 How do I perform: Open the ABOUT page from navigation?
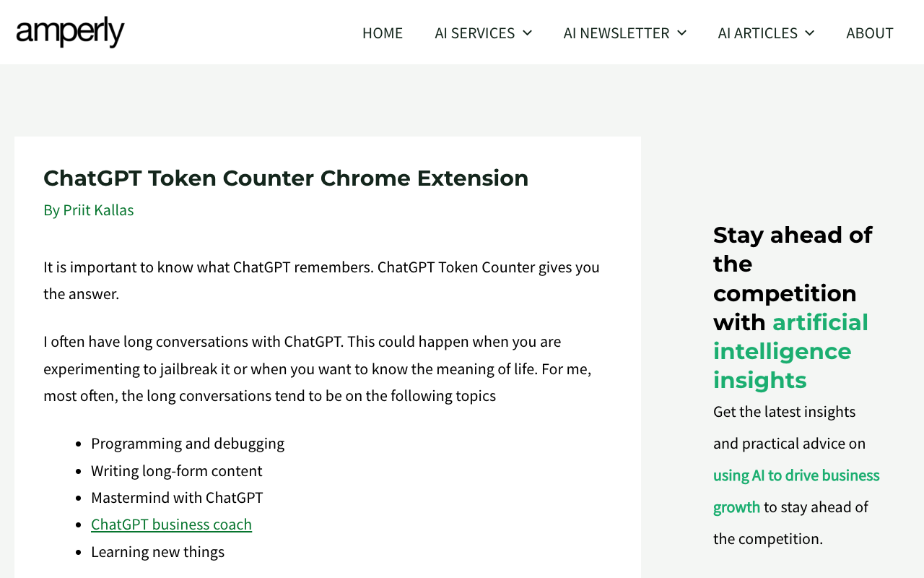pyautogui.click(x=870, y=33)
